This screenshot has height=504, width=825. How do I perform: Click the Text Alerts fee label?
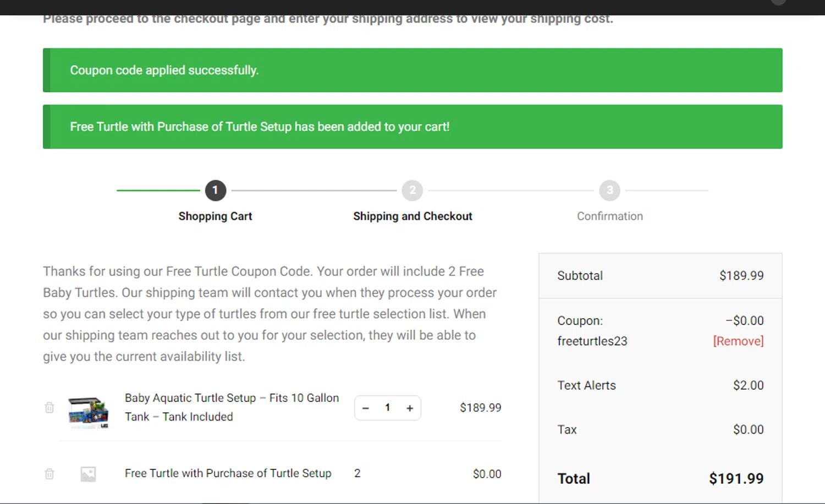point(586,386)
